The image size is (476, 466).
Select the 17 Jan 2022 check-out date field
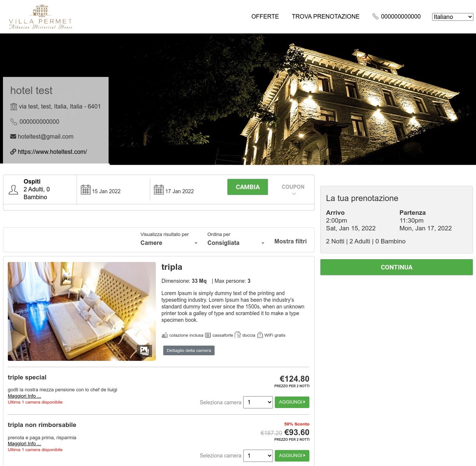point(187,190)
